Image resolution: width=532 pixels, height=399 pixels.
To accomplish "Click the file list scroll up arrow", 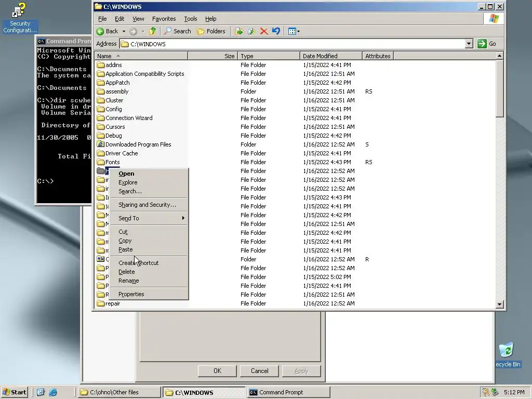I will pos(499,56).
